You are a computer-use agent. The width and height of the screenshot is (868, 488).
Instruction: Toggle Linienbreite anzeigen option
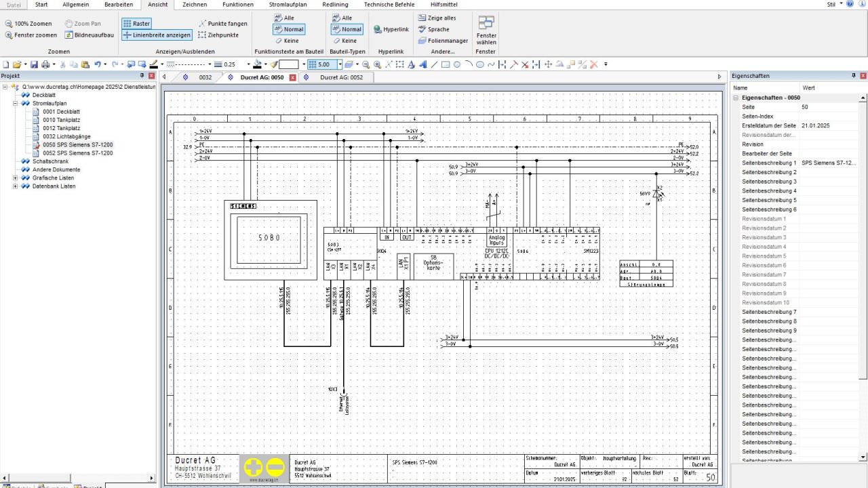click(x=157, y=35)
